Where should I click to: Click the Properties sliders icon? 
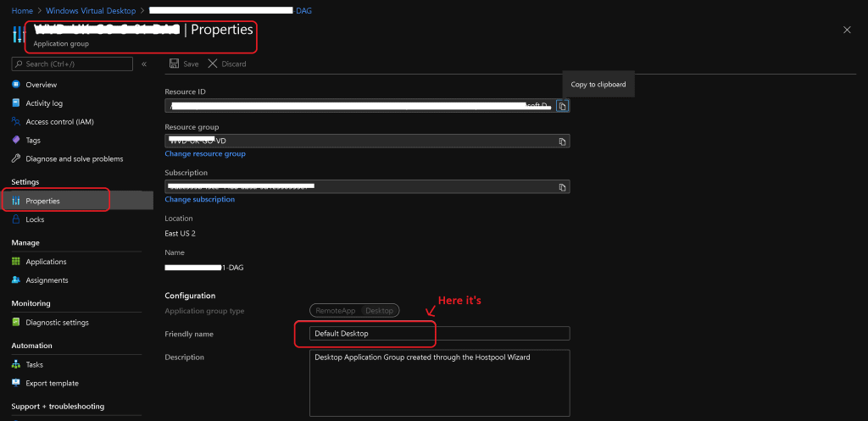pos(16,201)
